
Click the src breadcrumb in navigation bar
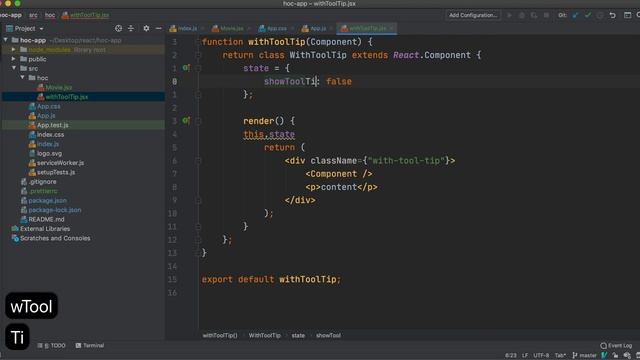point(33,15)
